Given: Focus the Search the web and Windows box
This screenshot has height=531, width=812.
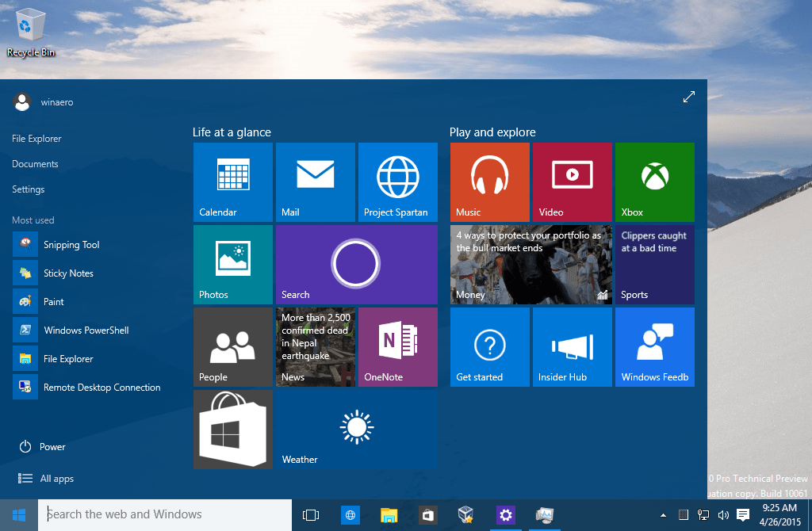Looking at the screenshot, I should tap(165, 515).
